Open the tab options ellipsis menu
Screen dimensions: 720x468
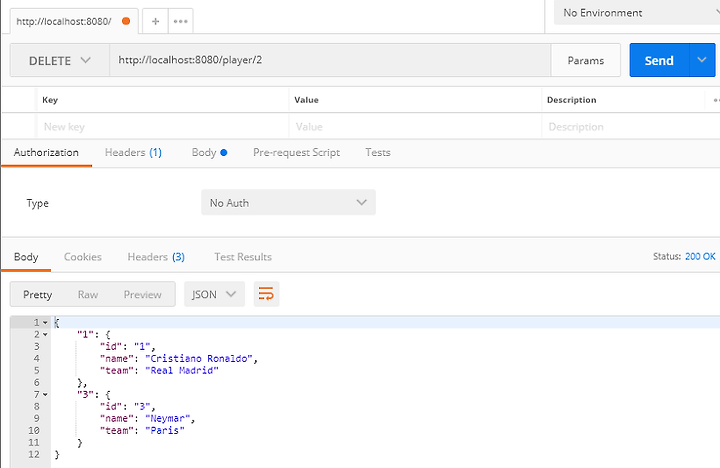tap(180, 21)
